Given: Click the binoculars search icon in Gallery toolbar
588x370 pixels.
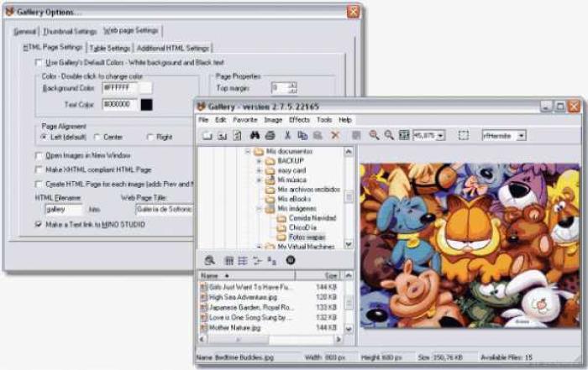Looking at the screenshot, I should pyautogui.click(x=255, y=135).
